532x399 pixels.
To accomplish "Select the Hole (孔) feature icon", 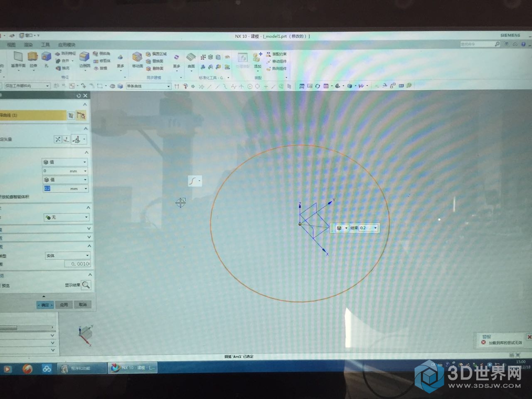I will [46, 57].
